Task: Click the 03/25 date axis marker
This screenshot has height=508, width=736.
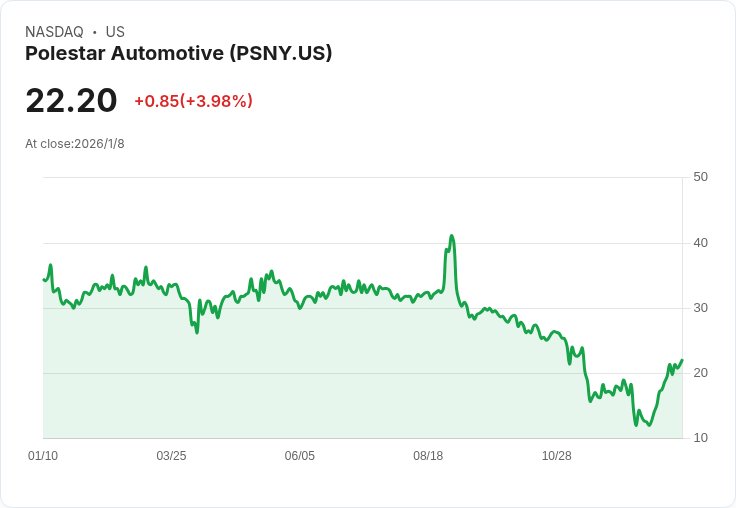Action: pyautogui.click(x=171, y=456)
